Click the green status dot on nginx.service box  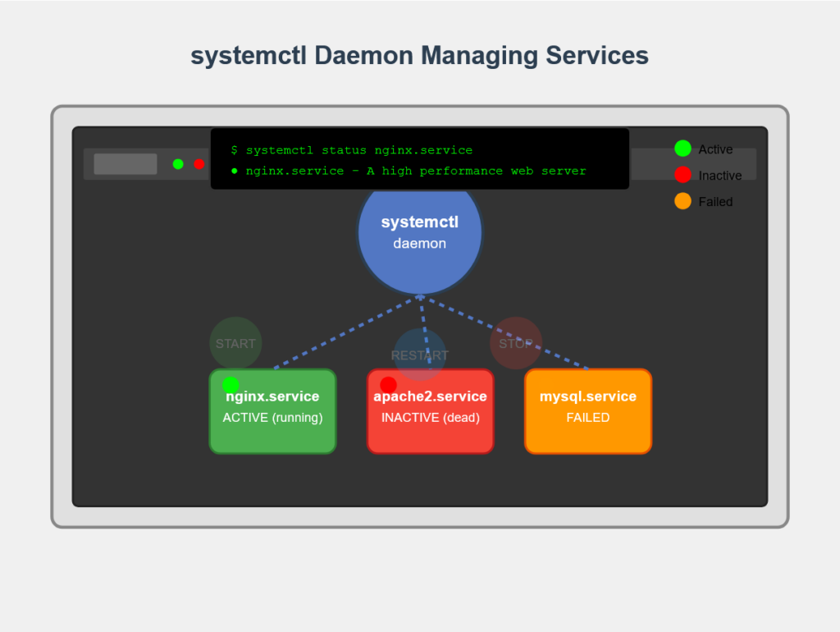(x=231, y=384)
